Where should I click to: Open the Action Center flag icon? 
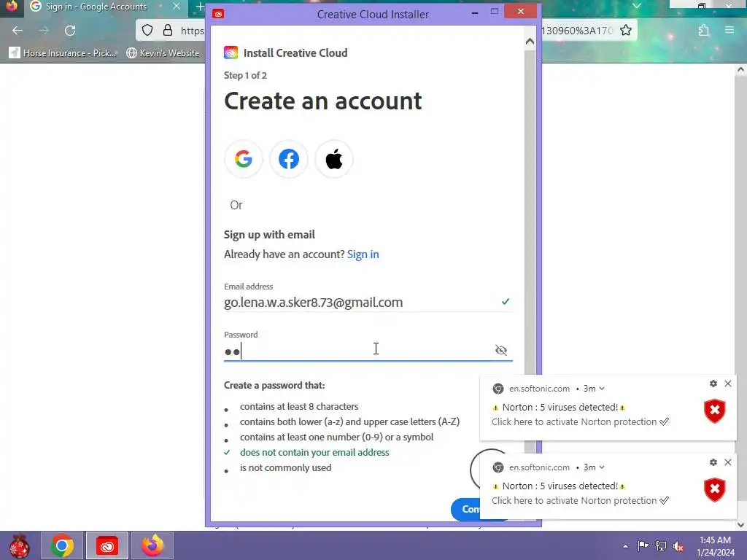tap(643, 545)
